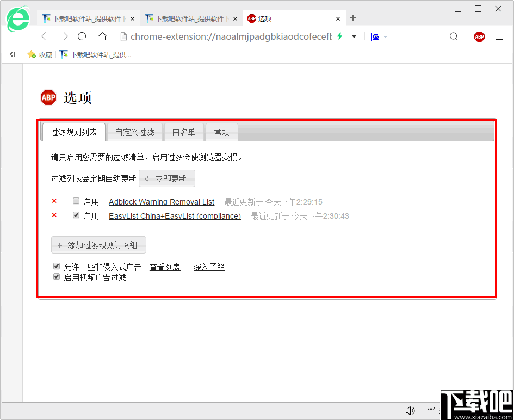Click the ABP extension icon in browser toolbar
The width and height of the screenshot is (514, 420).
[x=479, y=36]
